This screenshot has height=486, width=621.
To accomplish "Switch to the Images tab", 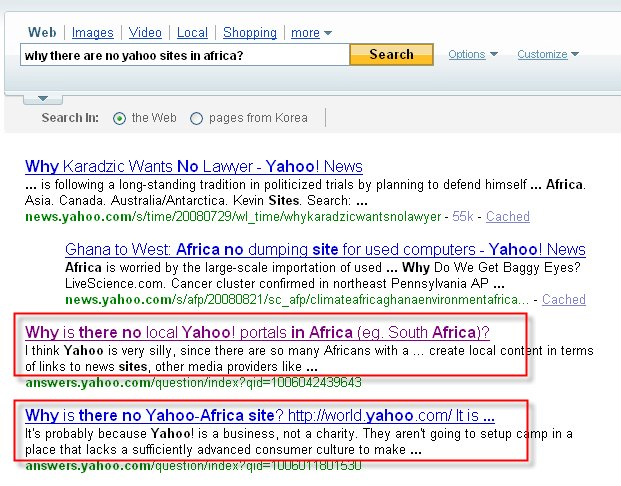I will [x=93, y=32].
